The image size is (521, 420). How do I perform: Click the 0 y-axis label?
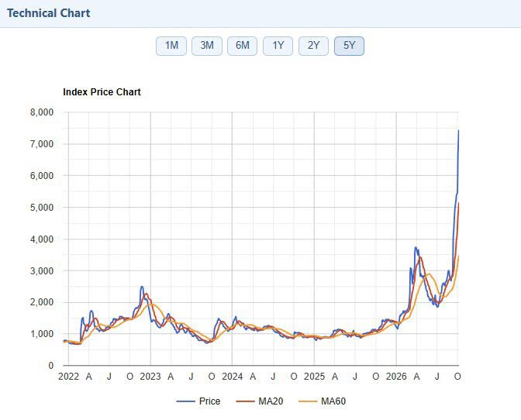[50, 366]
